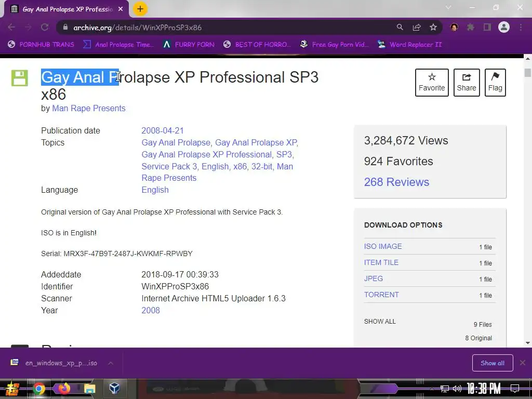Click the 'ISO is in English!' text
This screenshot has width=532, height=399.
coord(69,233)
